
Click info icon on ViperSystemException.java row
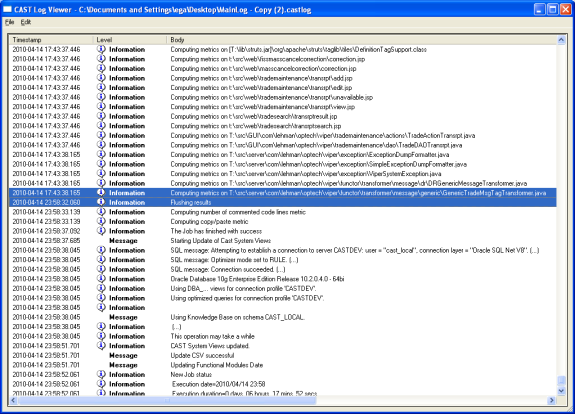101,173
